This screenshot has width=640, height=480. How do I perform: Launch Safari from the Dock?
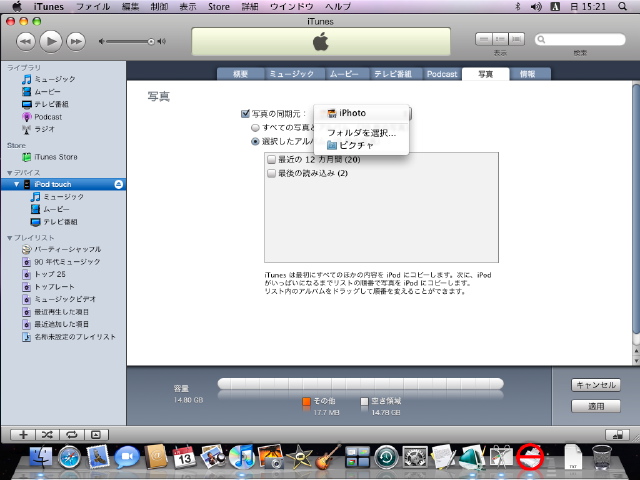click(69, 457)
